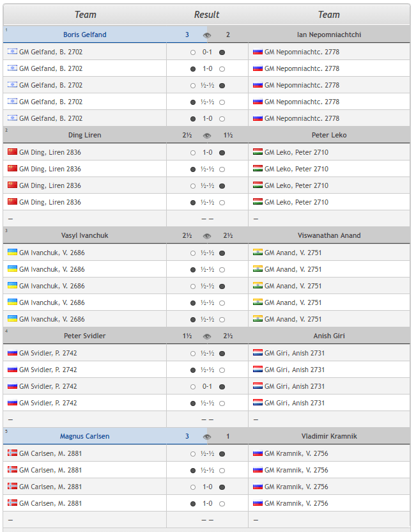This screenshot has height=532, width=416.
Task: Click the eye icon in the Gelfand–Nepomniachtchi match header
Action: [207, 35]
